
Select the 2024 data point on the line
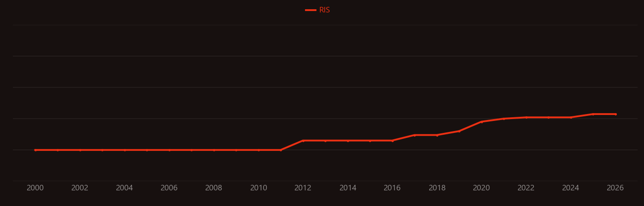pos(571,117)
